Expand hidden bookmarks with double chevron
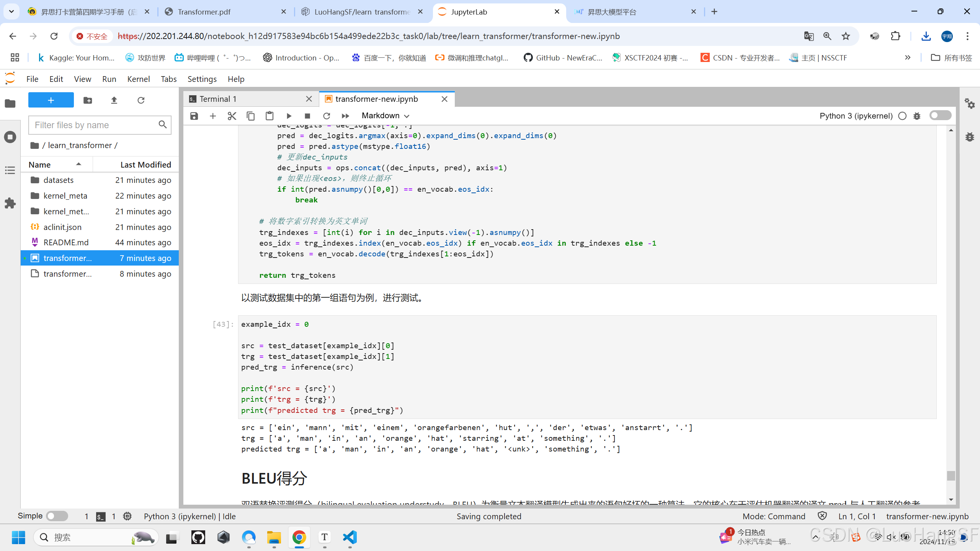Viewport: 980px width, 551px height. point(908,58)
